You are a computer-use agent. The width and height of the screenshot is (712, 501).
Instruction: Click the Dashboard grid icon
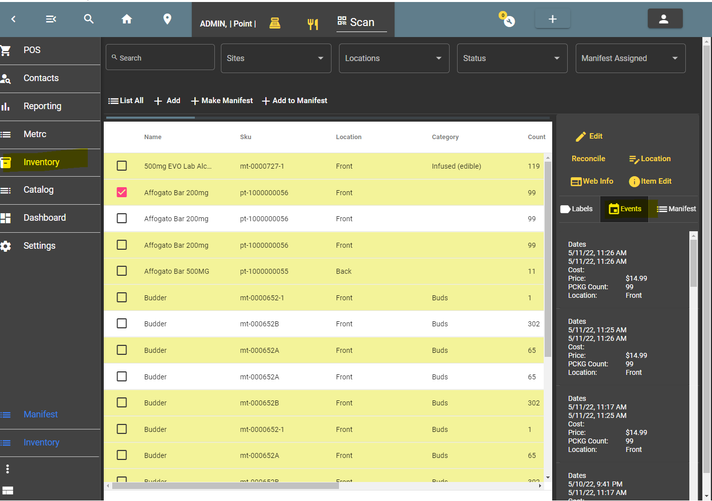pos(5,218)
